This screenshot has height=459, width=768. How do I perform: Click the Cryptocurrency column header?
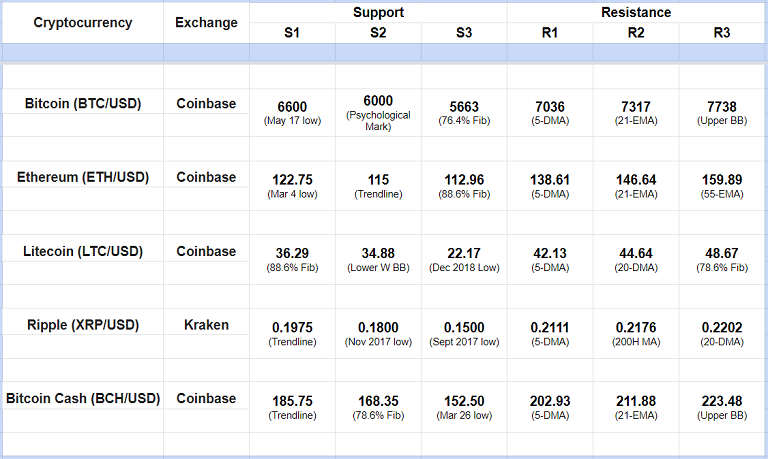click(x=82, y=23)
